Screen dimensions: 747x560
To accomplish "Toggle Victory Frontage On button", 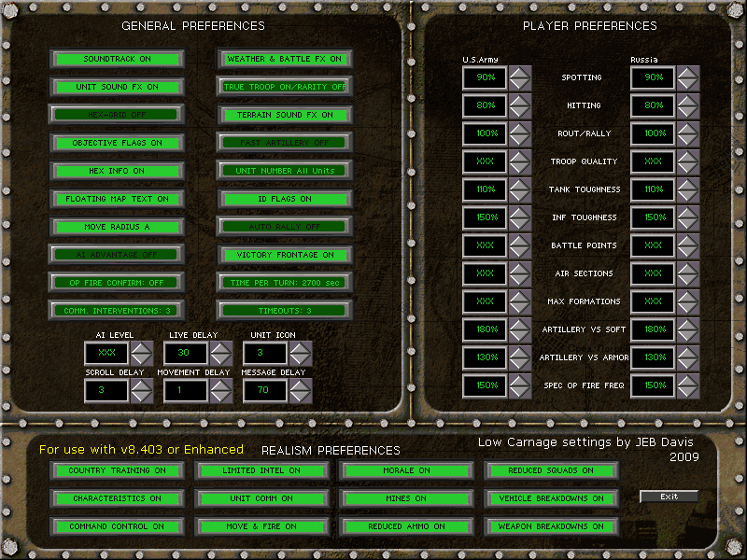I will point(285,255).
